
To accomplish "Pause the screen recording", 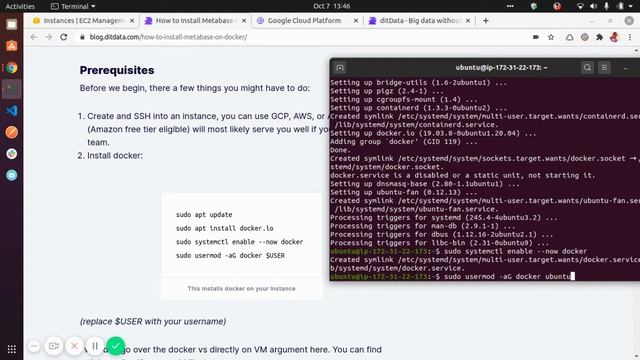I will [x=95, y=346].
